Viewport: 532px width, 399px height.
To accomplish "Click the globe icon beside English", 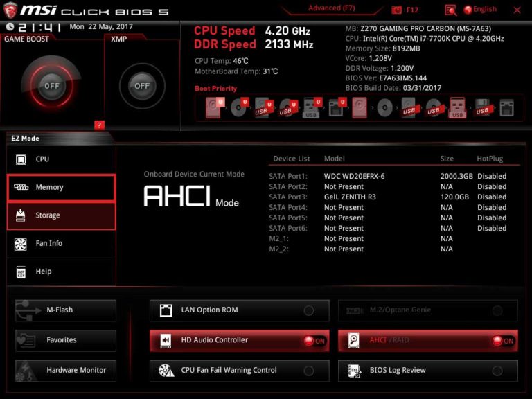I will point(468,10).
